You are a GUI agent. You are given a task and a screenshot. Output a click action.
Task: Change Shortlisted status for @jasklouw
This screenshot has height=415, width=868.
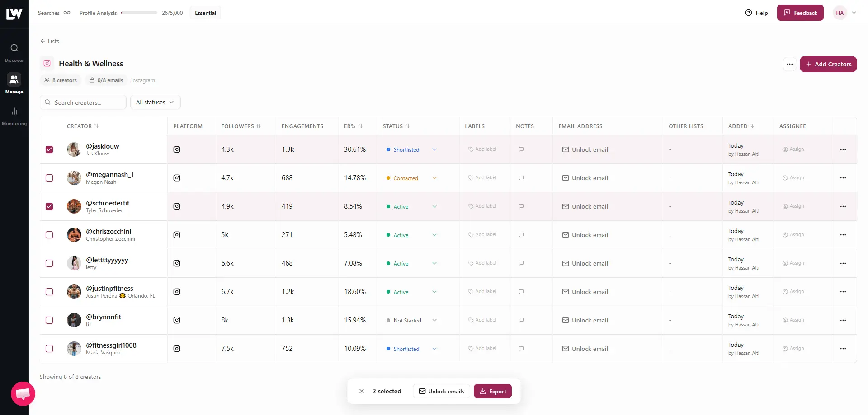[x=411, y=149]
